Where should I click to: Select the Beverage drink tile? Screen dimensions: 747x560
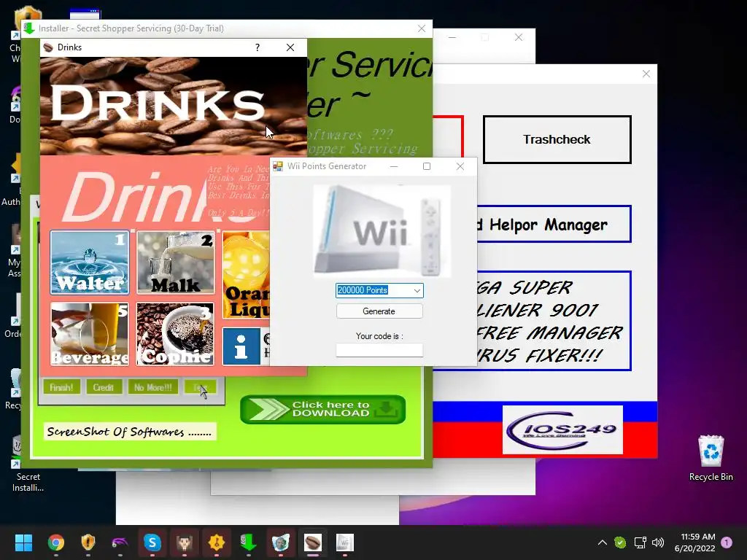pyautogui.click(x=90, y=334)
